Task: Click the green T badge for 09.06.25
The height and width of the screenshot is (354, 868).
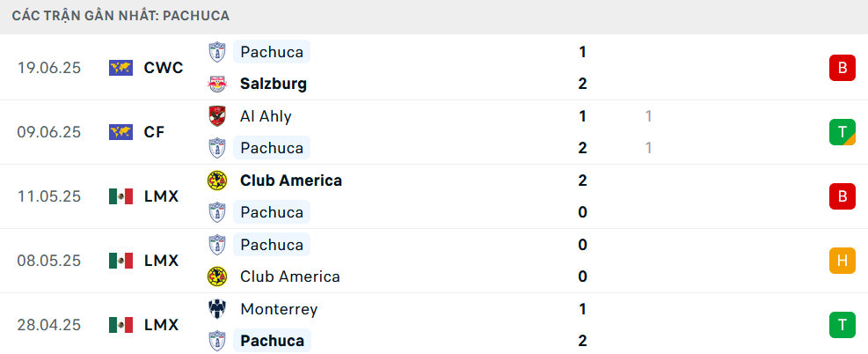Action: click(x=842, y=132)
